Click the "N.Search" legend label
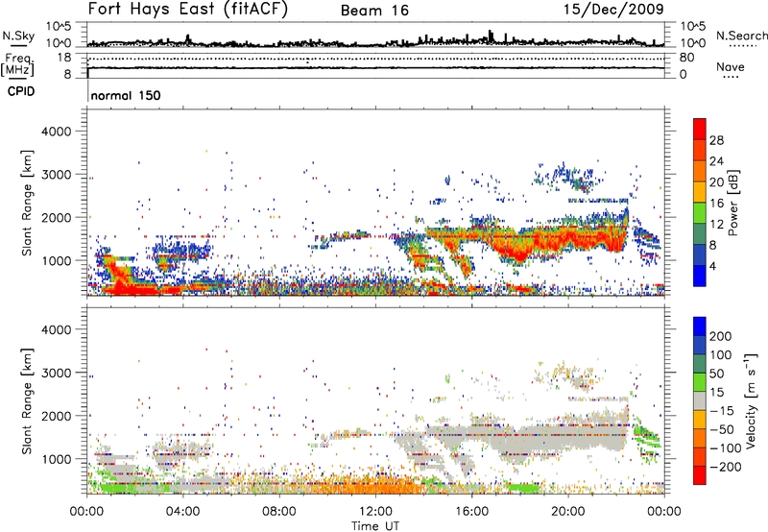This screenshot has height=532, width=768. click(x=741, y=36)
